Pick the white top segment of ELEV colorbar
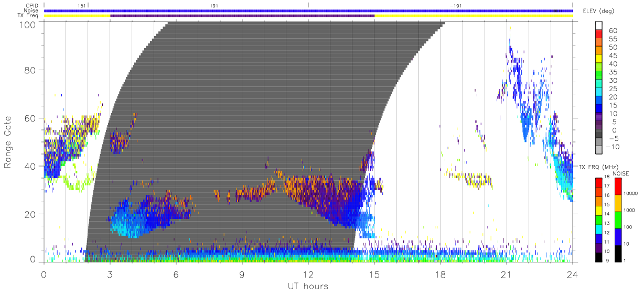This screenshot has width=644, height=297. coord(599,26)
